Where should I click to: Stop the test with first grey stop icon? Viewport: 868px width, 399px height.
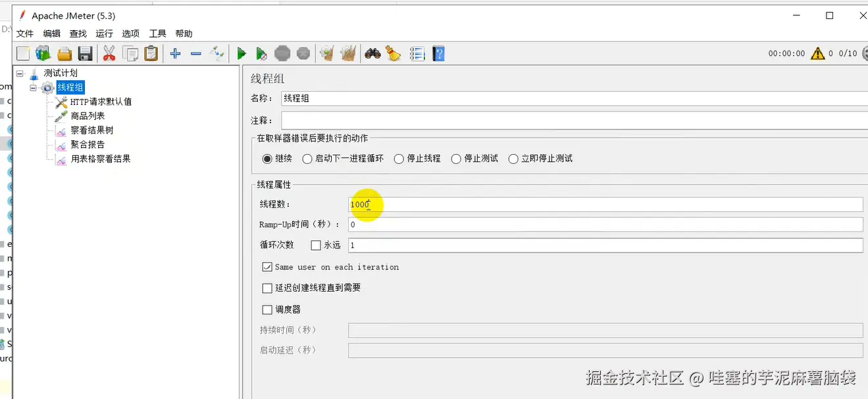[x=282, y=54]
